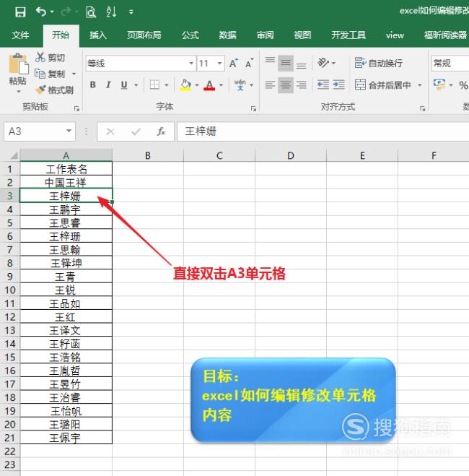
Task: Open the font name dropdown 等线
Action: tap(191, 64)
